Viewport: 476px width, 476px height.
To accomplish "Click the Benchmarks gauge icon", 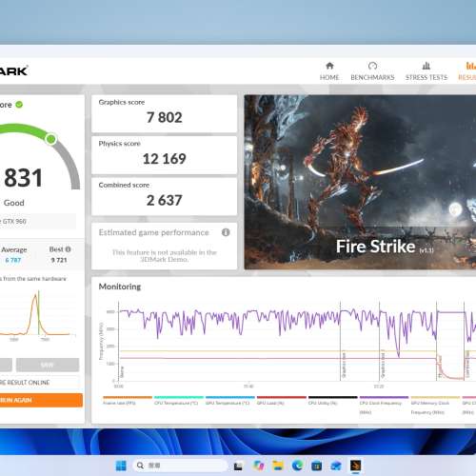I will (x=372, y=66).
